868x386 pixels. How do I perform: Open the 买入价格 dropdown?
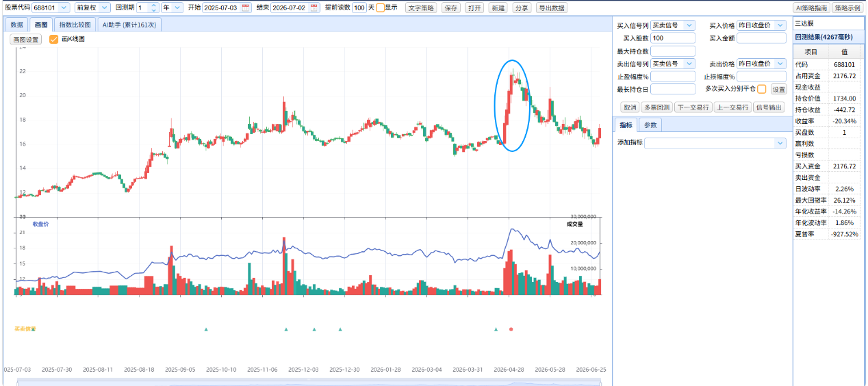click(x=761, y=25)
